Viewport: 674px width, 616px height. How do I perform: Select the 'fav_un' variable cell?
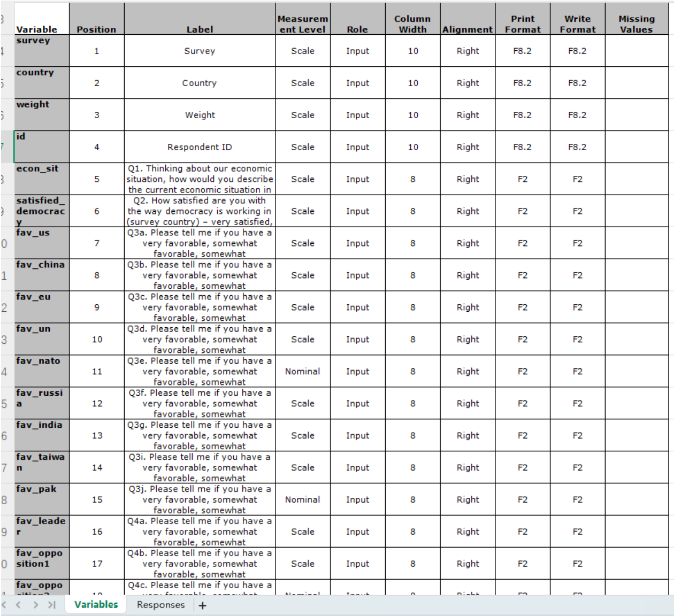42,340
